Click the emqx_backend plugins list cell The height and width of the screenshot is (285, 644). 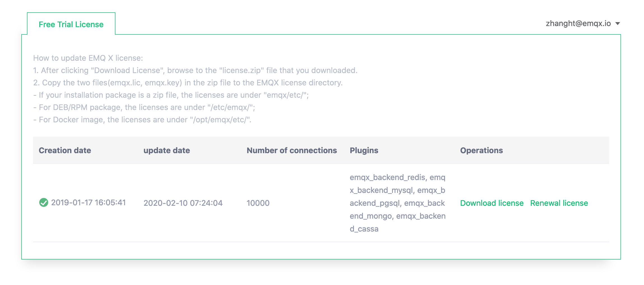pos(397,203)
